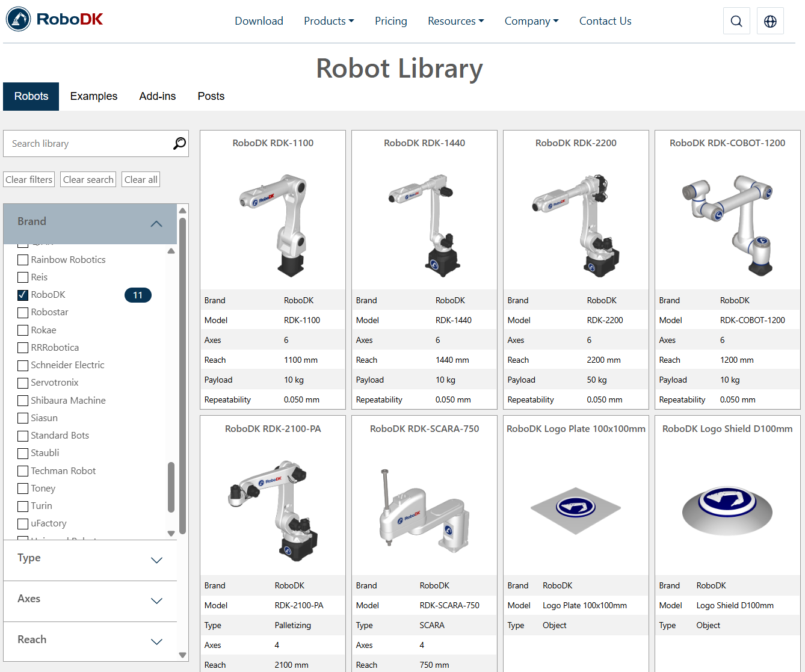Click the Clear search button
This screenshot has height=672, width=805.
pos(88,179)
